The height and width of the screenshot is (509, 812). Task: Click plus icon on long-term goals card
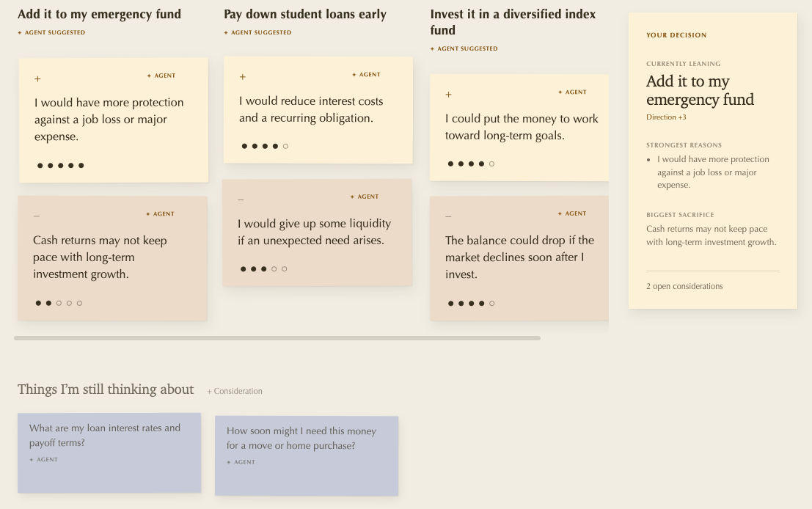click(448, 95)
